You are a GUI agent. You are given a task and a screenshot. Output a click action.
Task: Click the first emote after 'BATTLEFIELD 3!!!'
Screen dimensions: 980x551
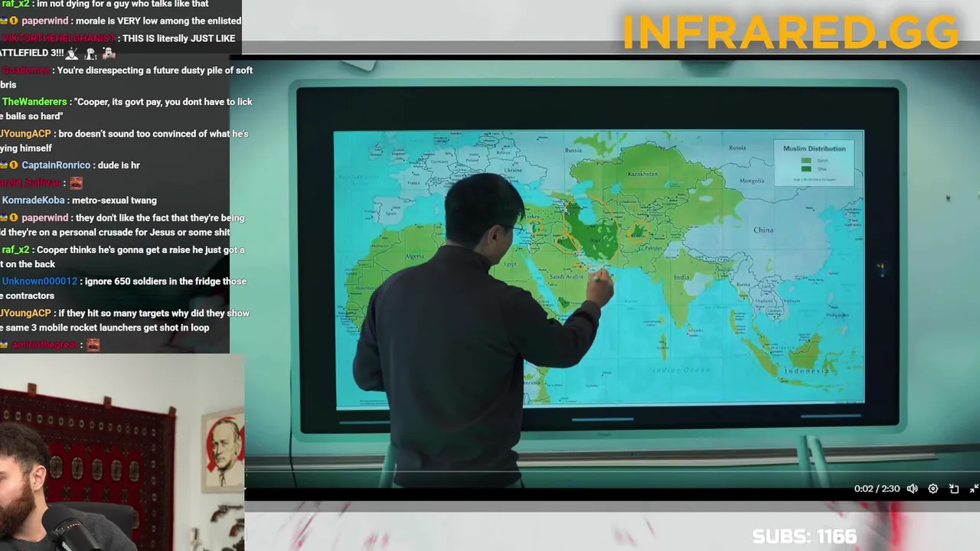[73, 53]
